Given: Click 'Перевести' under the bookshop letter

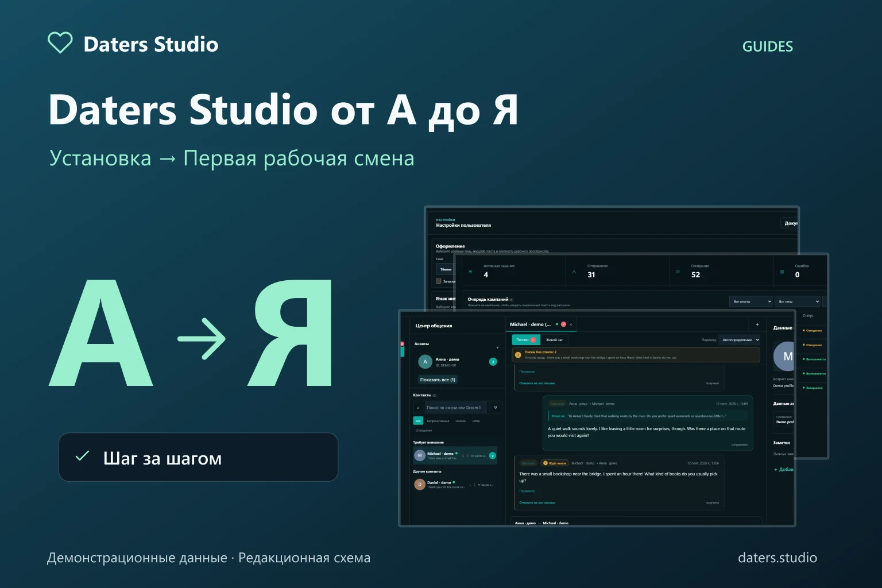Looking at the screenshot, I should coord(527,491).
